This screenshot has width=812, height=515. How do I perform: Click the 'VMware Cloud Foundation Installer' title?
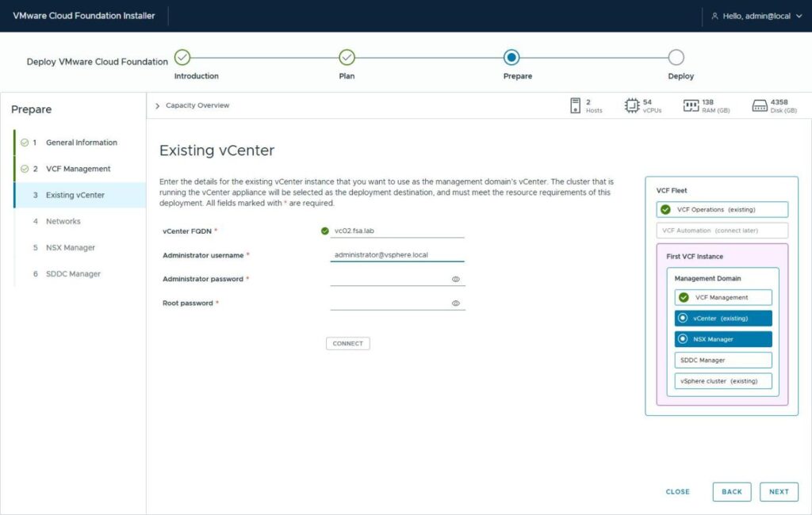[84, 16]
